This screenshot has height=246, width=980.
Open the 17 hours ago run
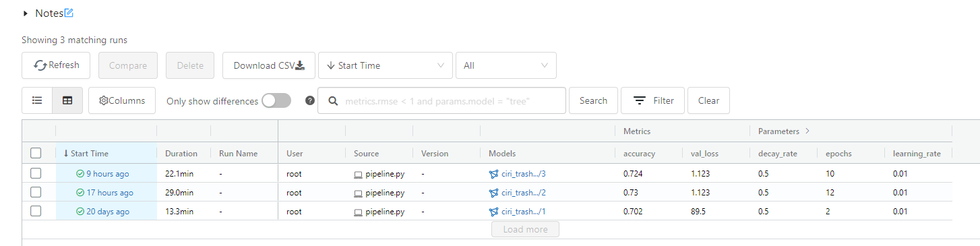click(x=110, y=193)
